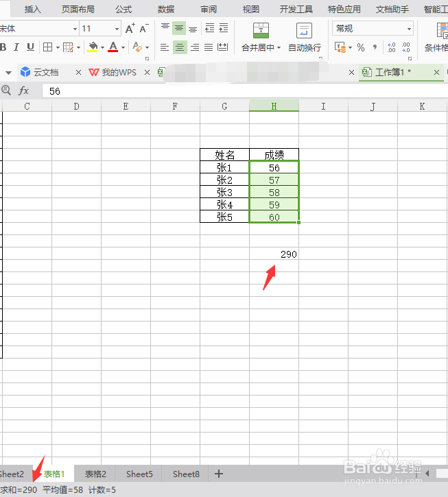Click the 成绩 header cell
This screenshot has width=448, height=497.
coord(274,155)
